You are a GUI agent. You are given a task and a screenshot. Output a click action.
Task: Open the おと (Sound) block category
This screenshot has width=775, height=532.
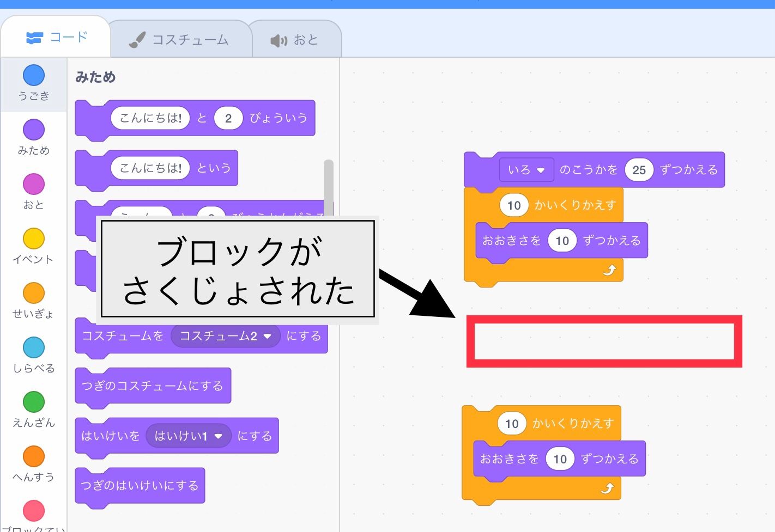[33, 191]
